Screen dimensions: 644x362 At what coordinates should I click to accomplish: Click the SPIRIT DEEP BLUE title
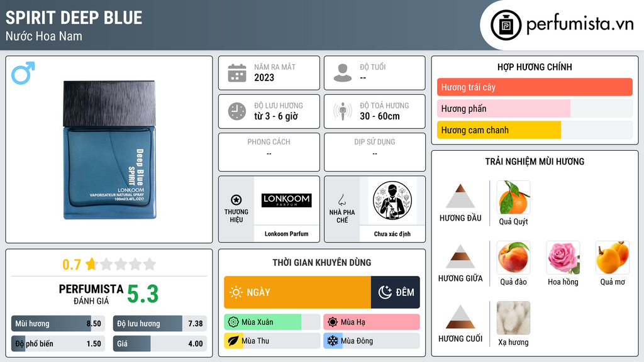[x=74, y=18]
